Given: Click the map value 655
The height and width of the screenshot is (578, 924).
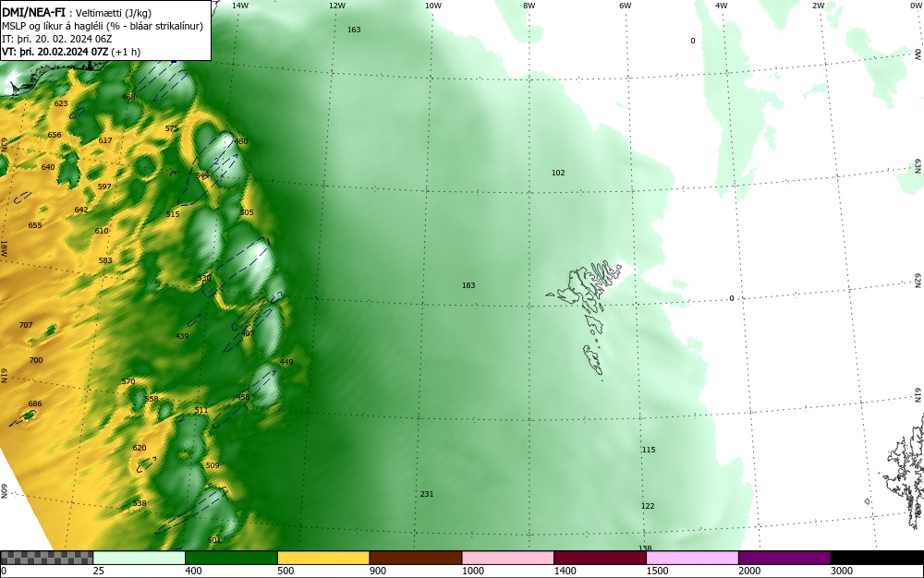Looking at the screenshot, I should (x=35, y=225).
